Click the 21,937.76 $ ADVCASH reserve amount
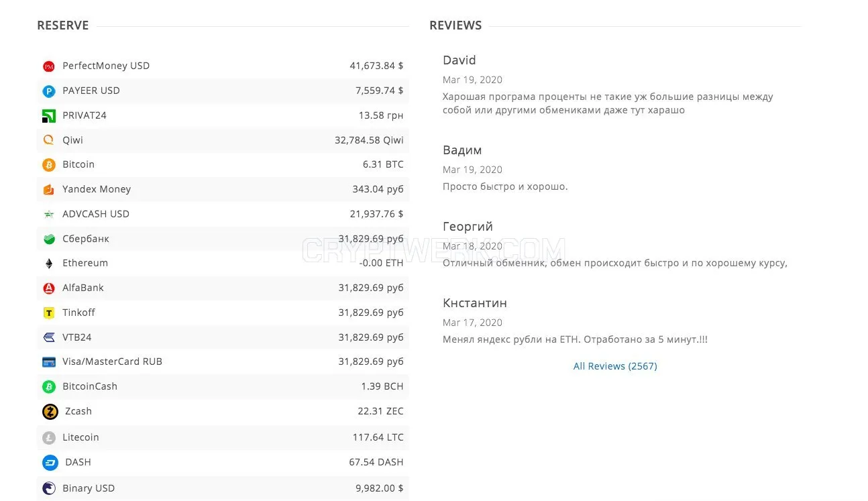 point(377,214)
